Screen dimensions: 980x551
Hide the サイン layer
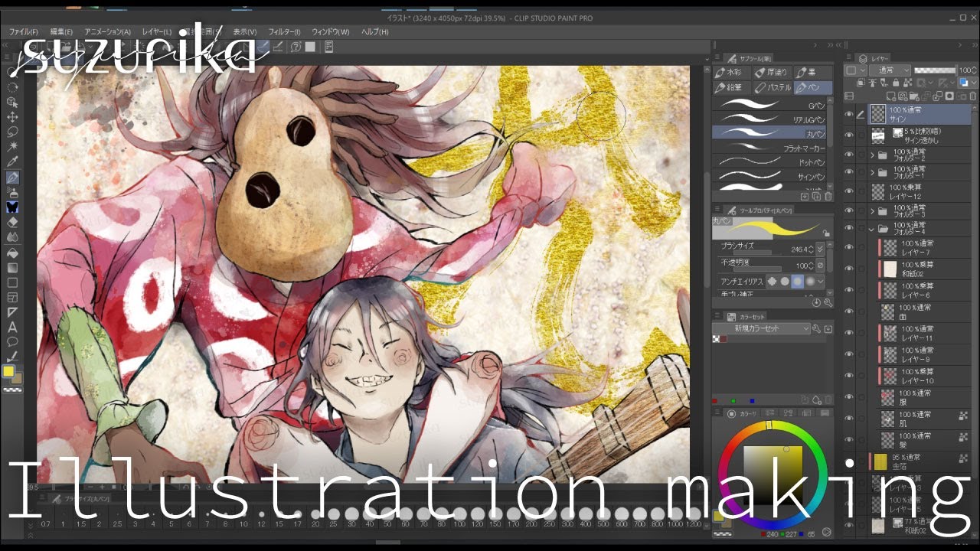(848, 115)
